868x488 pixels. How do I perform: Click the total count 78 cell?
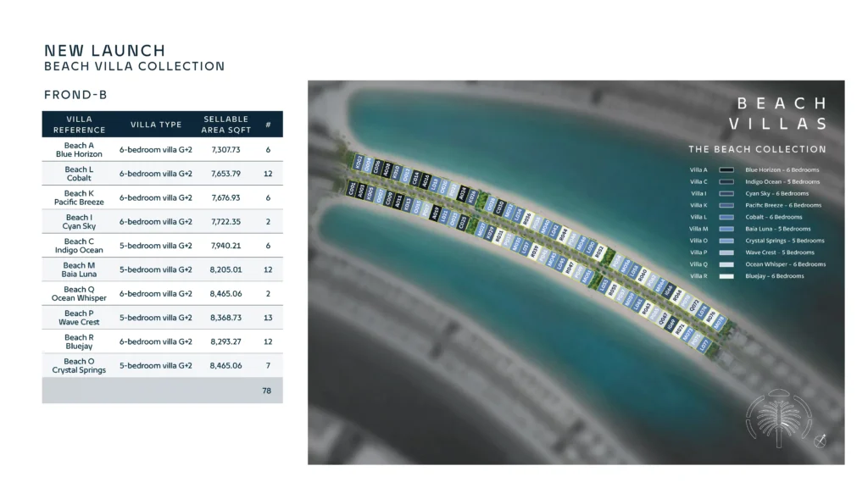(x=267, y=391)
